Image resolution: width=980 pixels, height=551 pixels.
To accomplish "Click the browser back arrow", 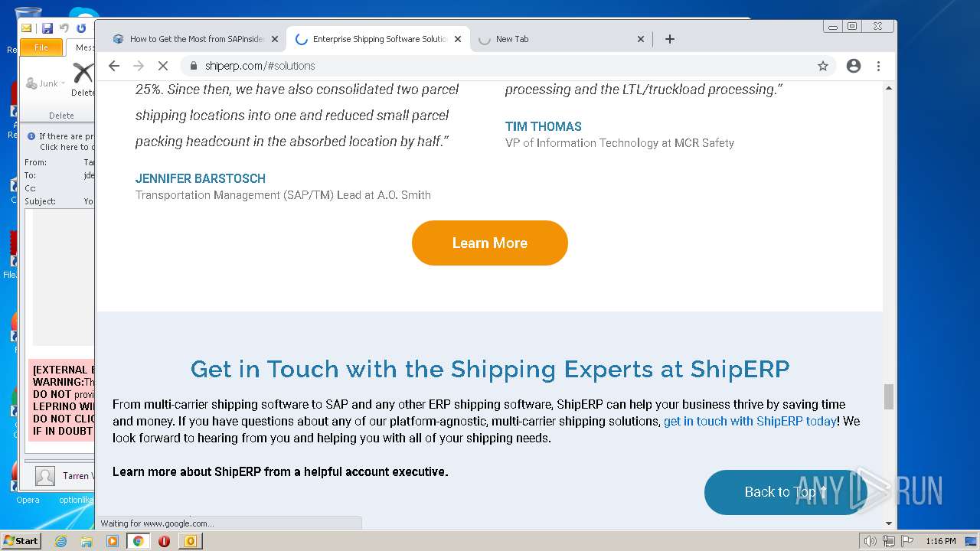I will pyautogui.click(x=114, y=66).
